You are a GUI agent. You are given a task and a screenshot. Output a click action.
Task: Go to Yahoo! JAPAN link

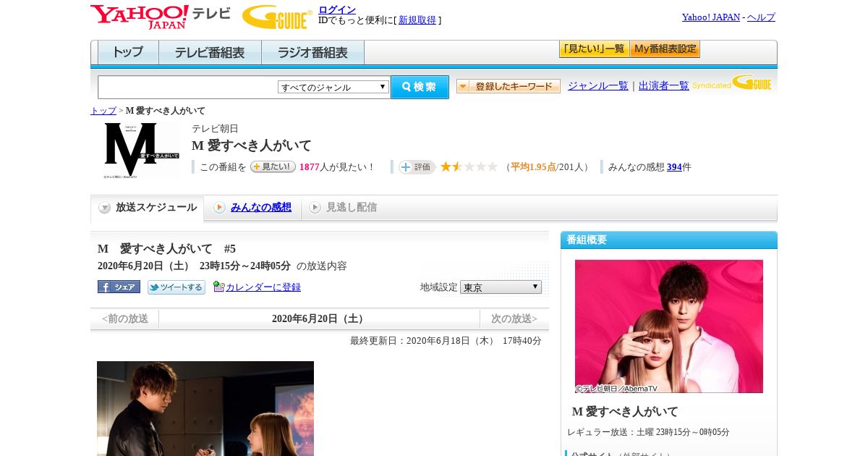click(710, 17)
